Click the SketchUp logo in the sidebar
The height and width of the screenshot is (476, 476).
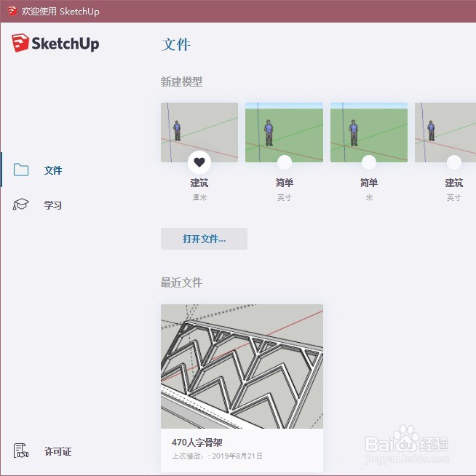55,43
